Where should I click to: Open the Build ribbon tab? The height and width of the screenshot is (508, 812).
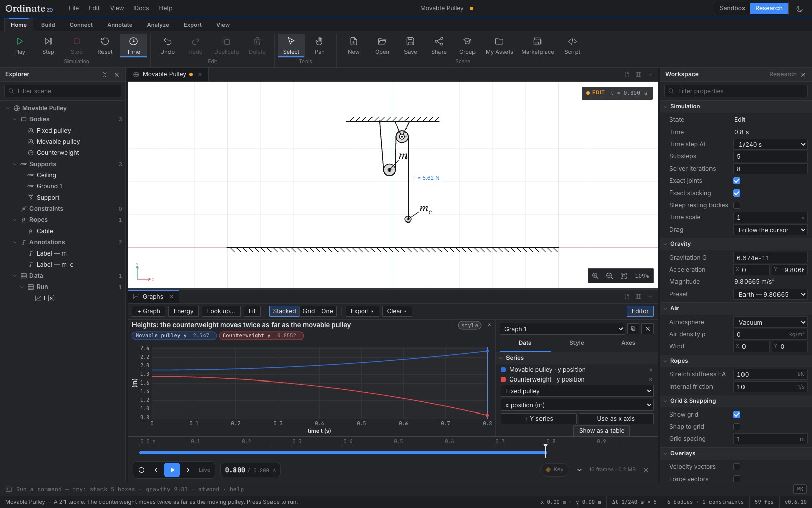click(48, 25)
